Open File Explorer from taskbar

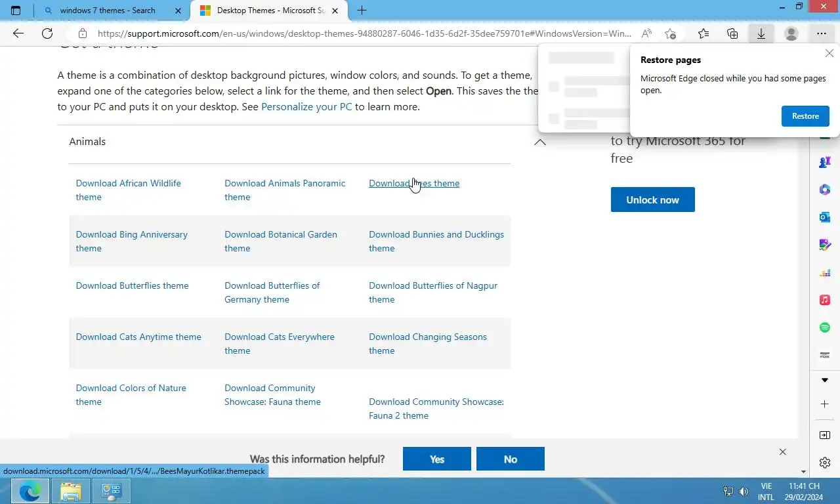[x=70, y=491]
